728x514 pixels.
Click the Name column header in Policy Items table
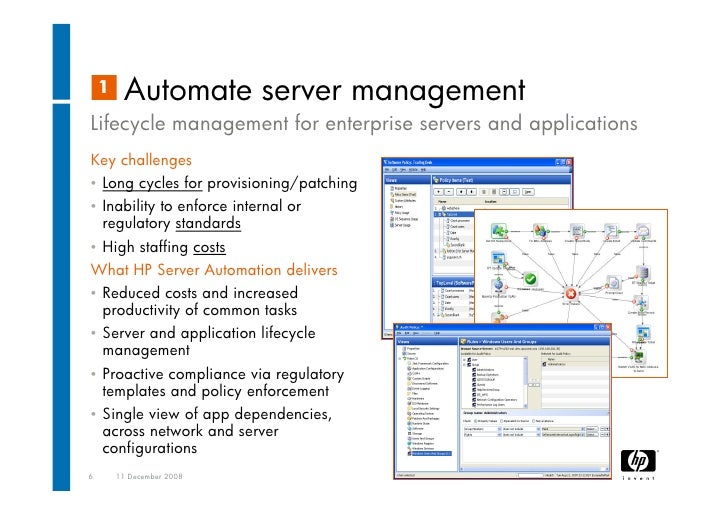(442, 202)
